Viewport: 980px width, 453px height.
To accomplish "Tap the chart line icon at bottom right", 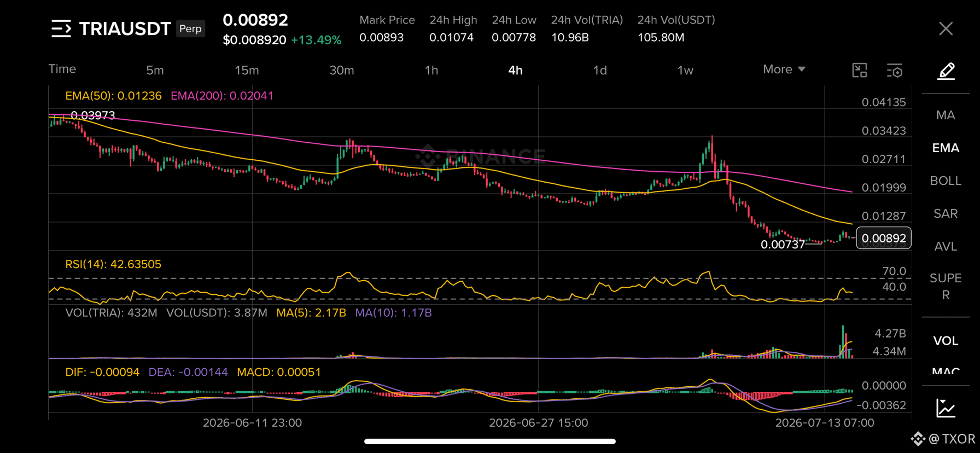I will (x=946, y=408).
